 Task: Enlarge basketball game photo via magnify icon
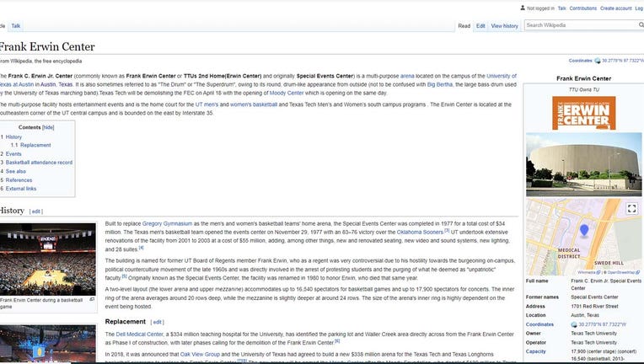pyautogui.click(x=92, y=300)
